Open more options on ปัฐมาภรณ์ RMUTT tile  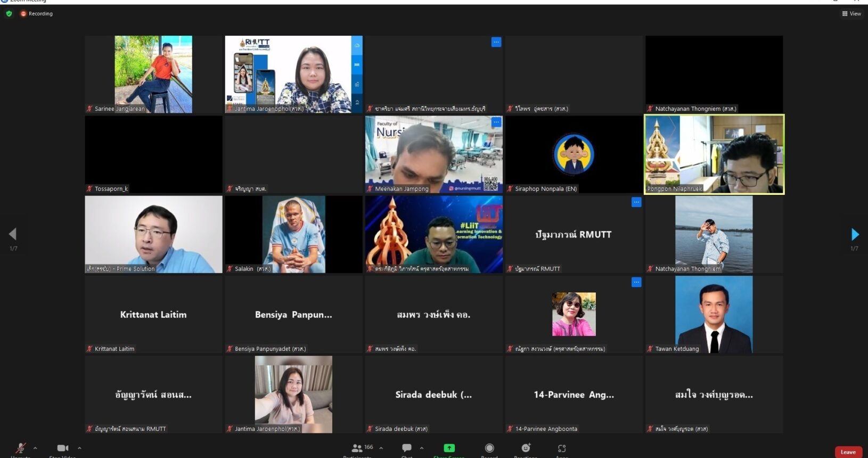636,202
